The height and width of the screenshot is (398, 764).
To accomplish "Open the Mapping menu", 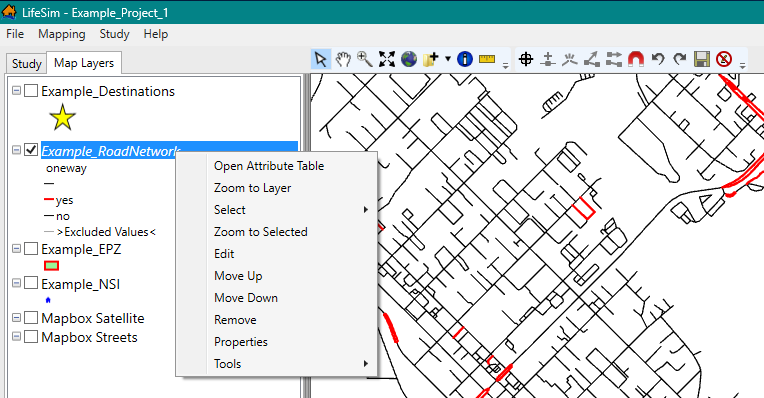I will pos(62,34).
